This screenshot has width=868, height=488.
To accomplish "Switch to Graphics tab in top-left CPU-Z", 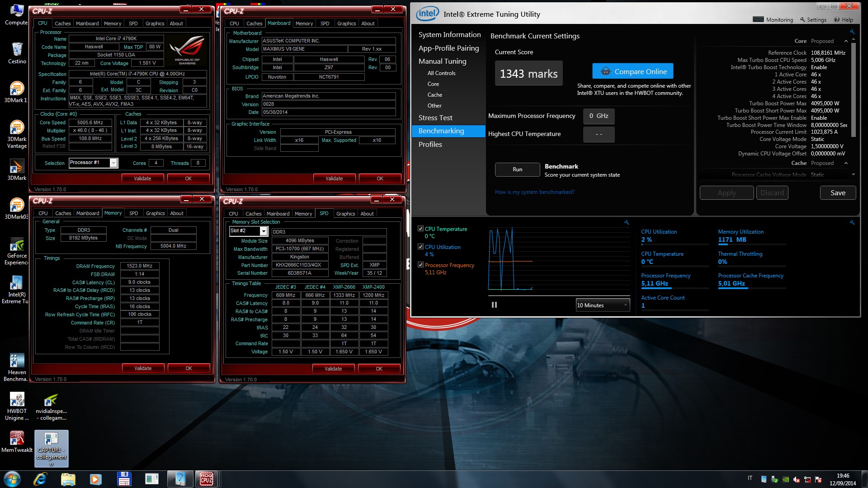I will coord(155,23).
